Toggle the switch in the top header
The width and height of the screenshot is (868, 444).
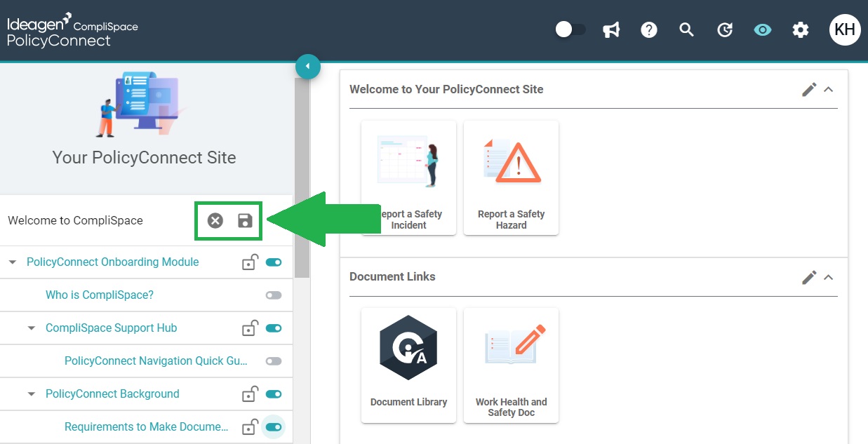tap(570, 29)
